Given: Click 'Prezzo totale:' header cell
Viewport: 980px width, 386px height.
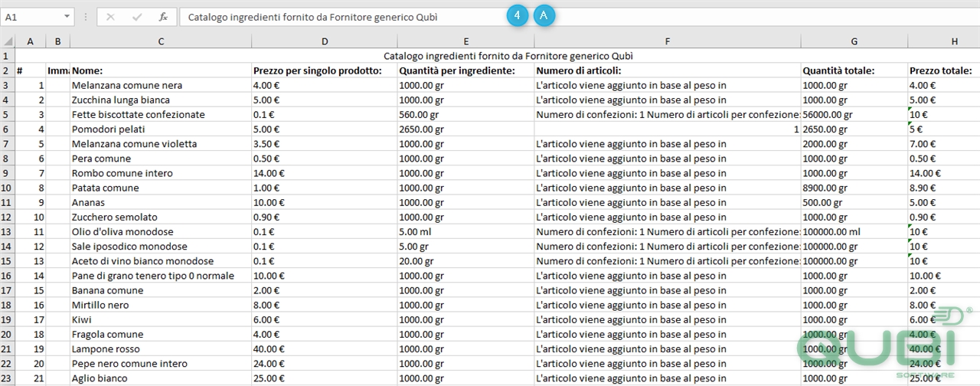Looking at the screenshot, I should click(x=944, y=70).
